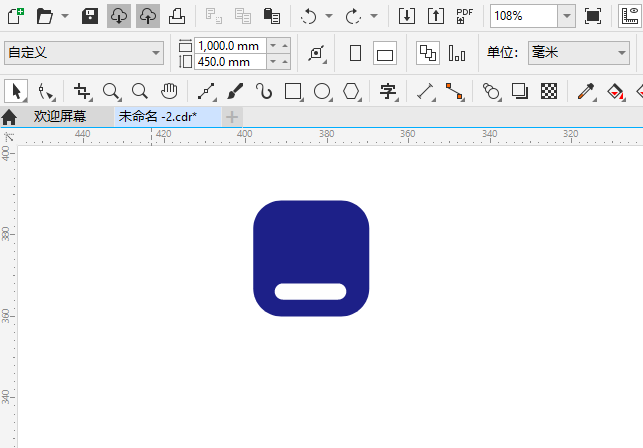Select the Rectangle tool

click(x=293, y=91)
